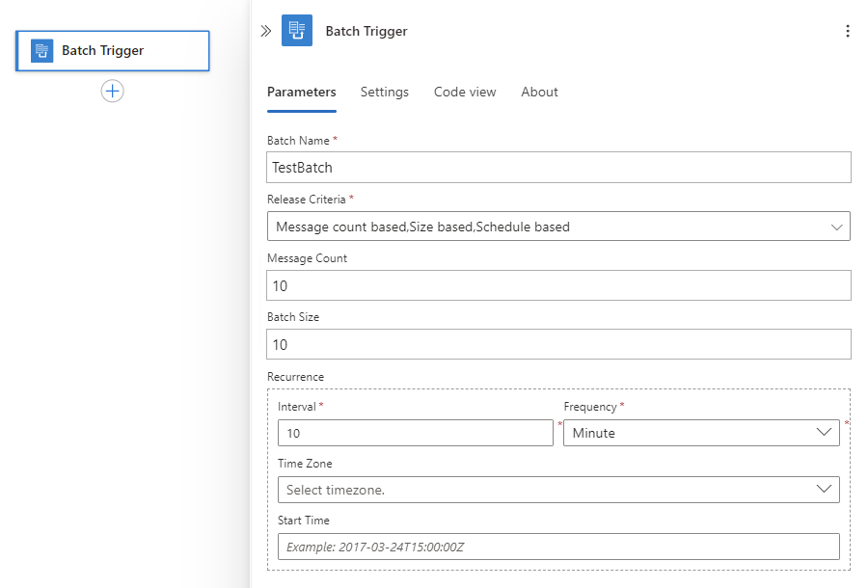Expand Release Criteria using its chevron arrow
The height and width of the screenshot is (588, 868).
[x=835, y=227]
